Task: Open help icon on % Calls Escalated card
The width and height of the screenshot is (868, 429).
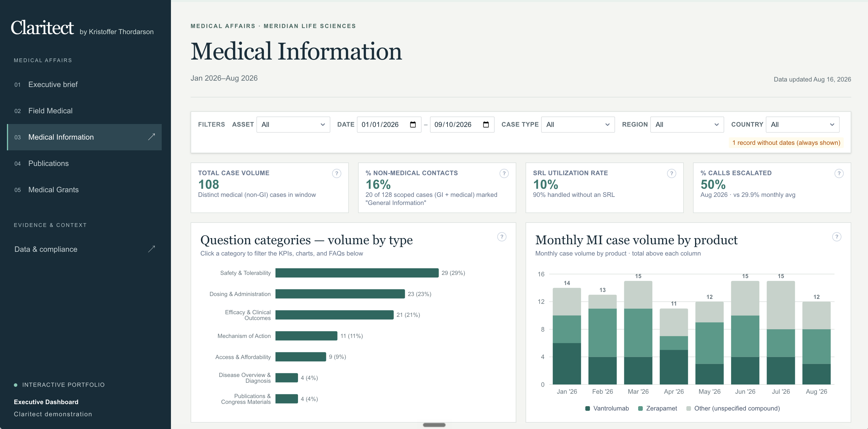Action: click(839, 173)
